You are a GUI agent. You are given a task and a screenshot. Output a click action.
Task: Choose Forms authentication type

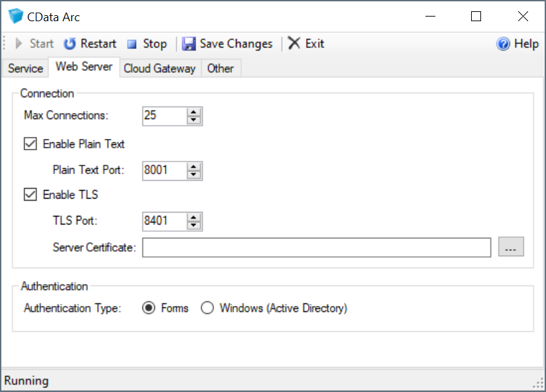(x=150, y=308)
